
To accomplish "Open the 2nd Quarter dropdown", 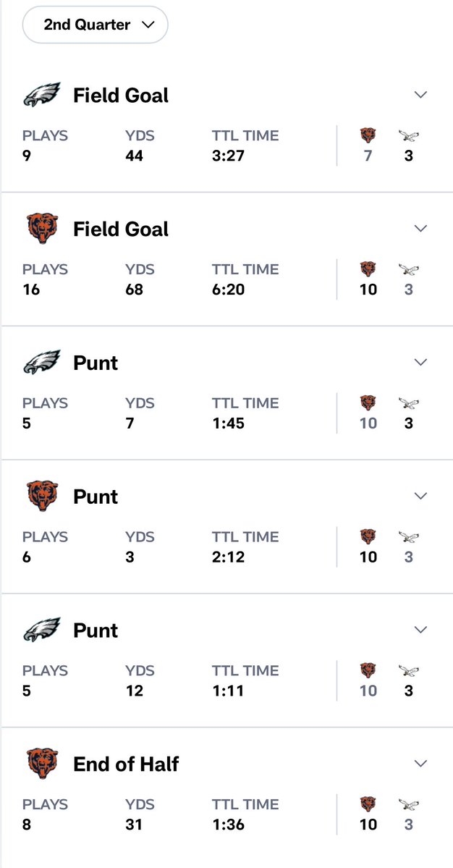I will (x=95, y=25).
